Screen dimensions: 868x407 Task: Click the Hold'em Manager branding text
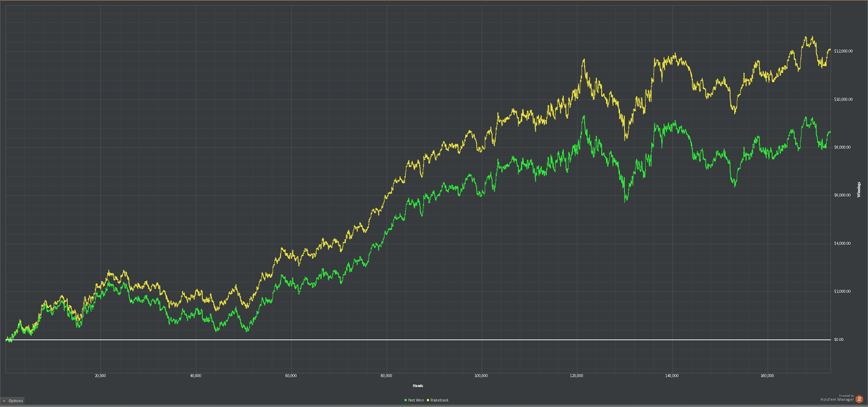pyautogui.click(x=837, y=399)
